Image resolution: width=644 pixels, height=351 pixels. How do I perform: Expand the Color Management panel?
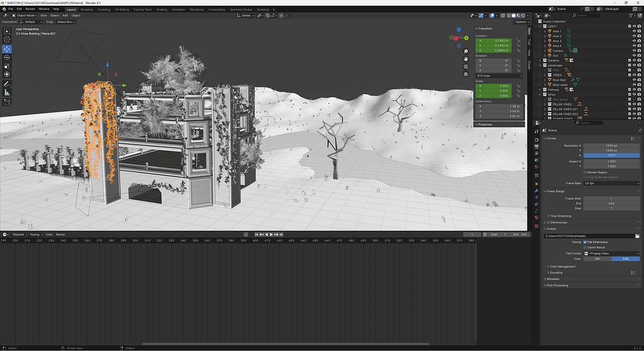pyautogui.click(x=563, y=266)
